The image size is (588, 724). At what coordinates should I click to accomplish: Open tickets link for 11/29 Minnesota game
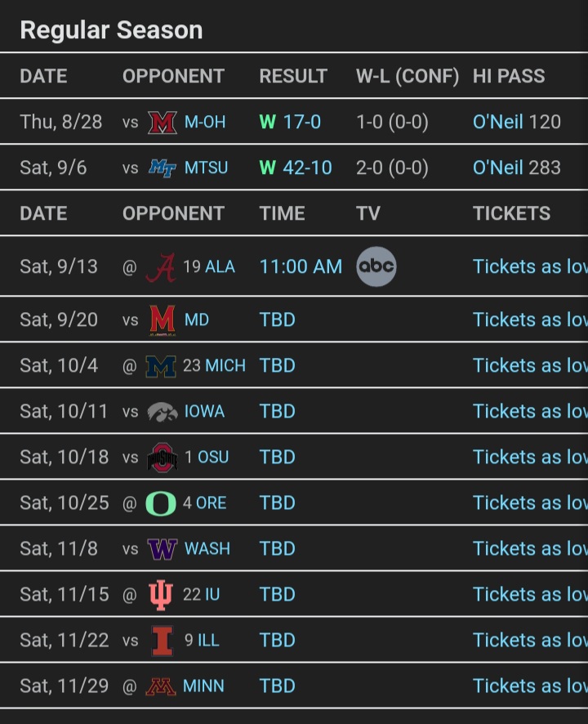point(530,686)
